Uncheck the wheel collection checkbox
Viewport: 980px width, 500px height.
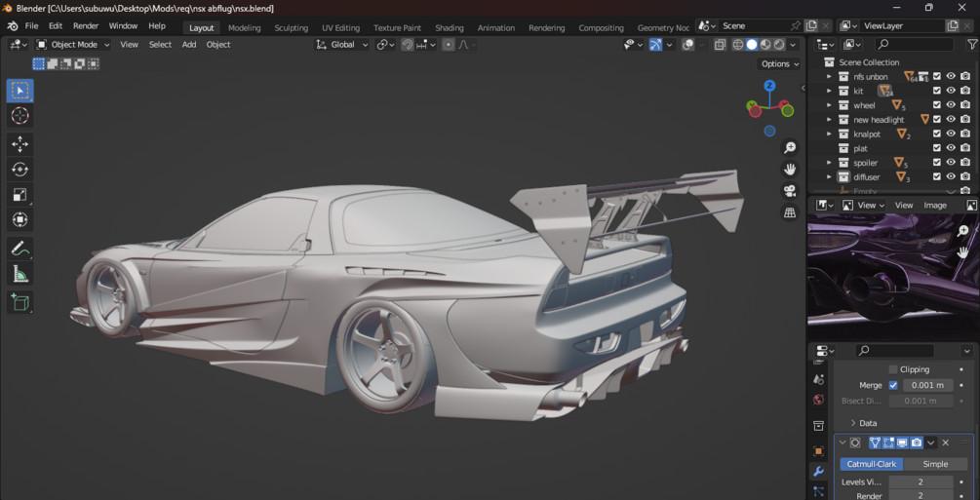pyautogui.click(x=937, y=105)
